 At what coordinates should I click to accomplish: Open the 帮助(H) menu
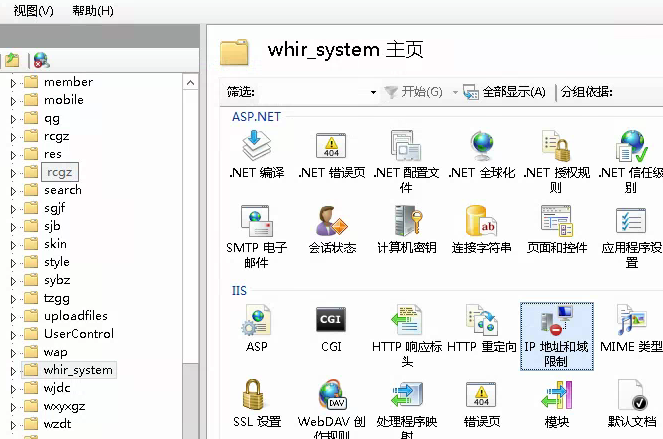pyautogui.click(x=93, y=11)
